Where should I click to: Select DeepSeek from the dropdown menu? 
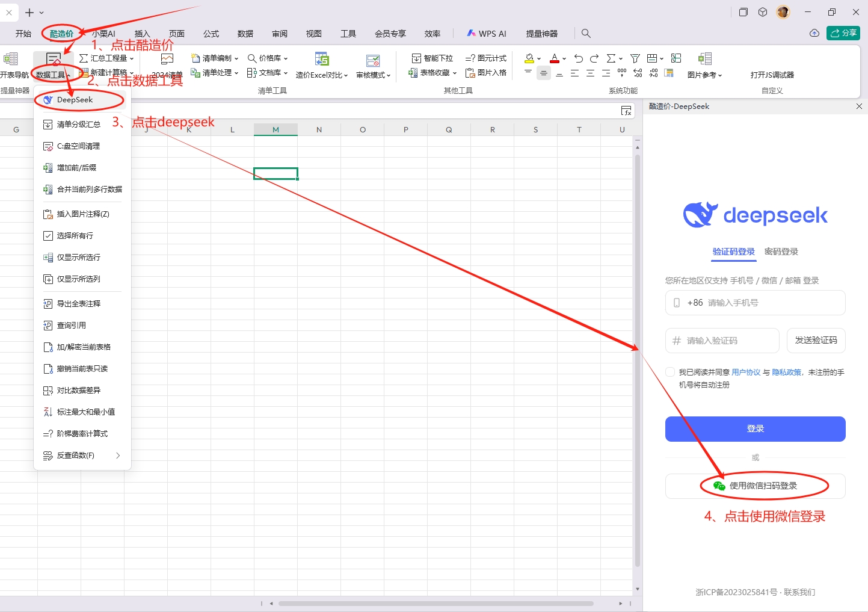75,100
